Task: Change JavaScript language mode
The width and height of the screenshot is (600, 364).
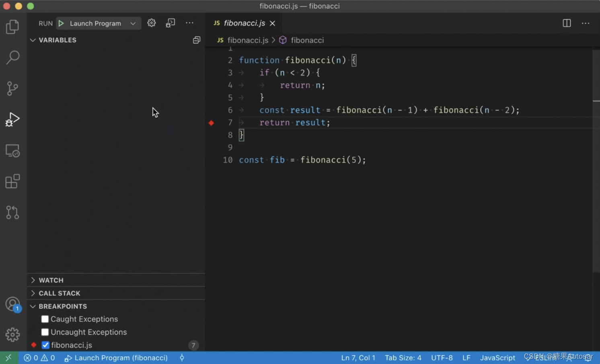Action: click(x=497, y=358)
